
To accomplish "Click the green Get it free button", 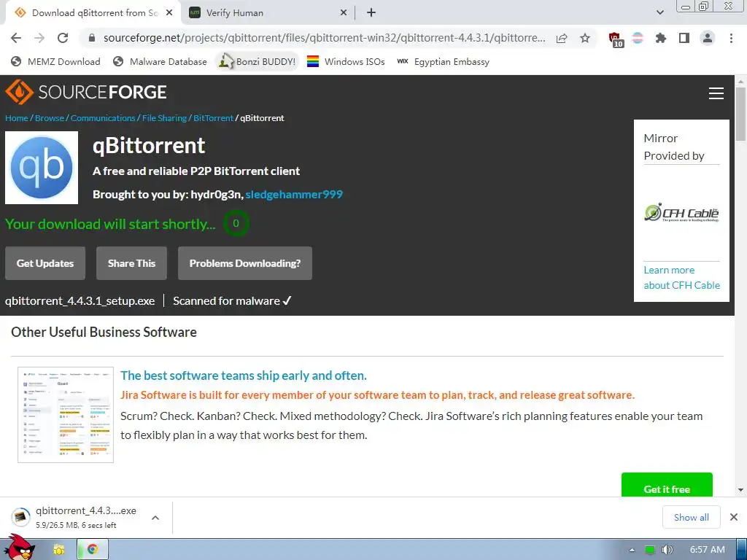I will (x=667, y=486).
